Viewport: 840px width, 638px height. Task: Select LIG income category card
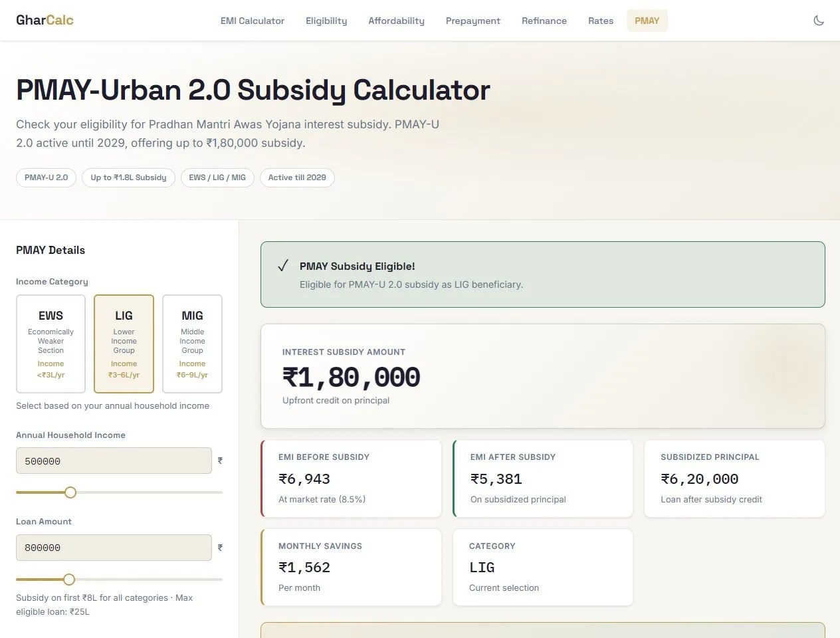click(124, 344)
